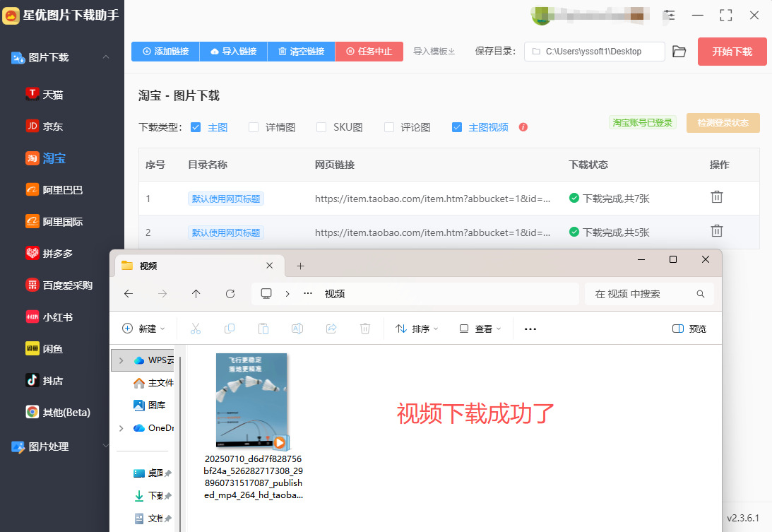Image resolution: width=772 pixels, height=532 pixels.
Task: Click the Explorer paste icon
Action: tap(263, 329)
